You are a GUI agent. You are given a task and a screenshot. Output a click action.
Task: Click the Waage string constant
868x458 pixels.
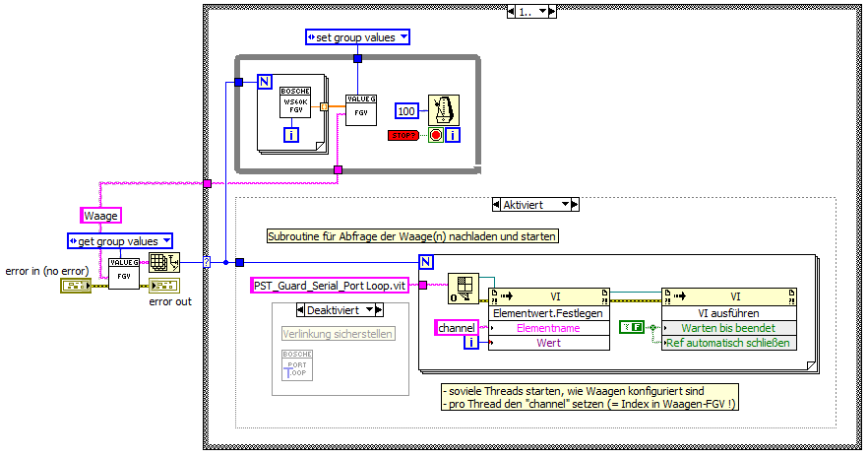[100, 216]
